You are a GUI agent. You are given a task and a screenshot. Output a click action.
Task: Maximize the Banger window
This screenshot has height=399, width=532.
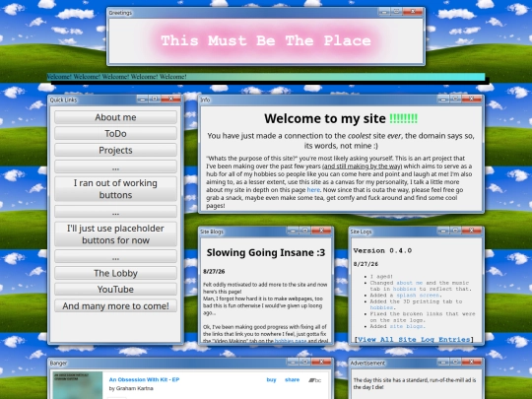(x=305, y=362)
